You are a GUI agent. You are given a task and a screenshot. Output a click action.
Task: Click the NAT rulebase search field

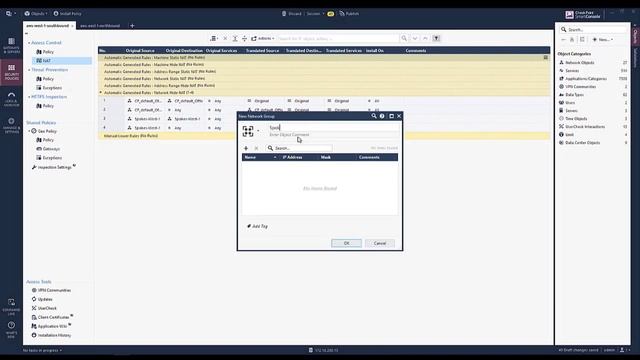point(338,38)
